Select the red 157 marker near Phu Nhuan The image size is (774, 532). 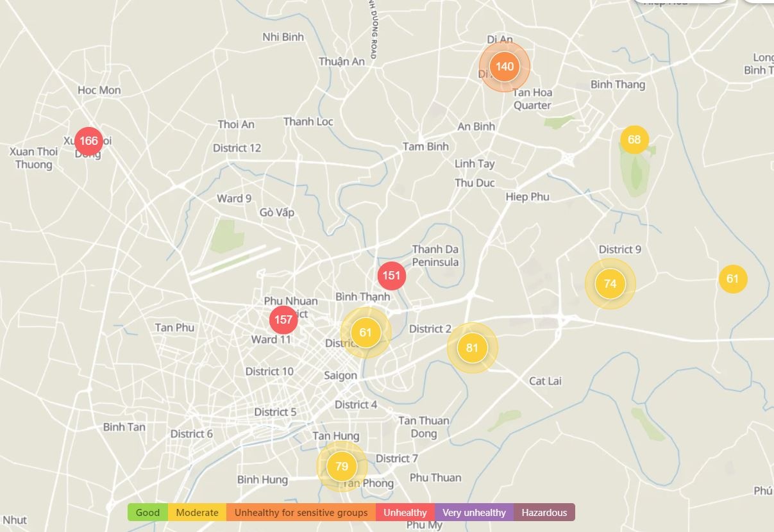[x=283, y=320]
